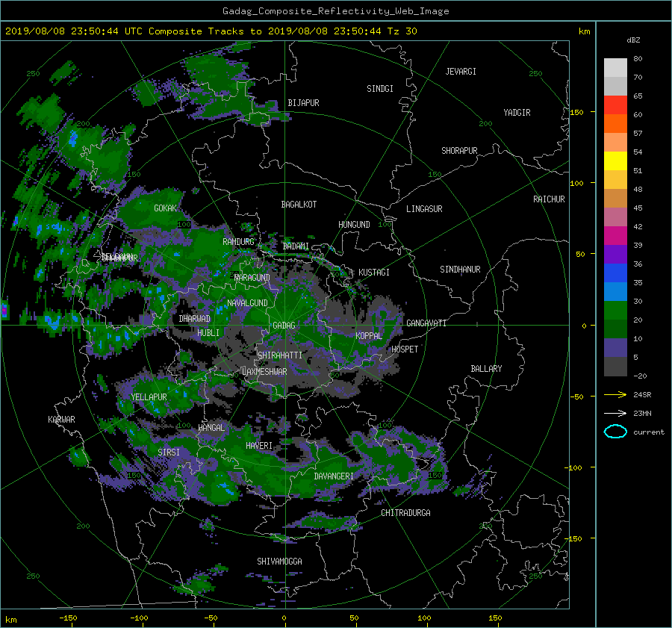
Task: Click the HUBLI city label
Action: click(208, 333)
